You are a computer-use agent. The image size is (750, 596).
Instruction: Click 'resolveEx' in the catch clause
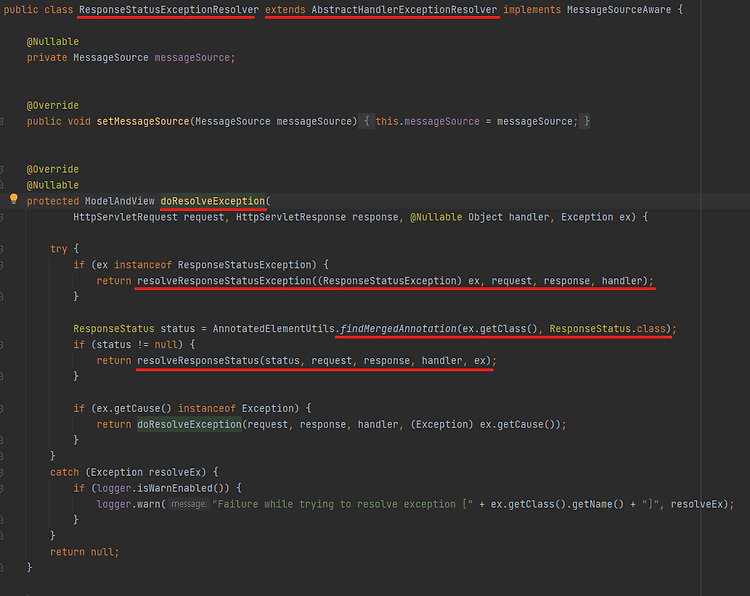pyautogui.click(x=175, y=472)
